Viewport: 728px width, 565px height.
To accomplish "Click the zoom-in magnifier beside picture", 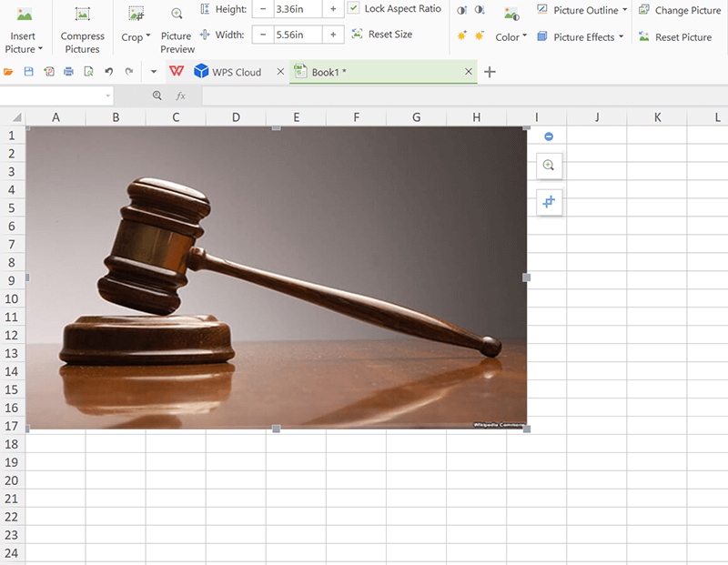I will (549, 166).
